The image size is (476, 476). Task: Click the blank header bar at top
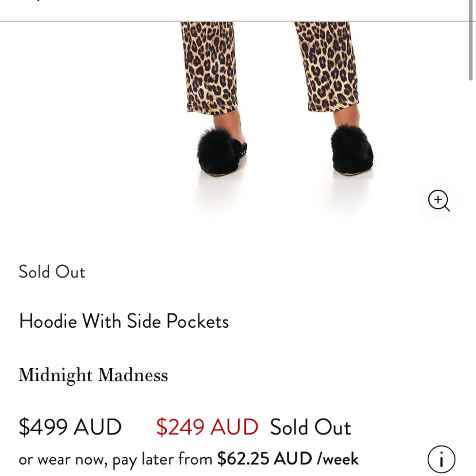[238, 10]
